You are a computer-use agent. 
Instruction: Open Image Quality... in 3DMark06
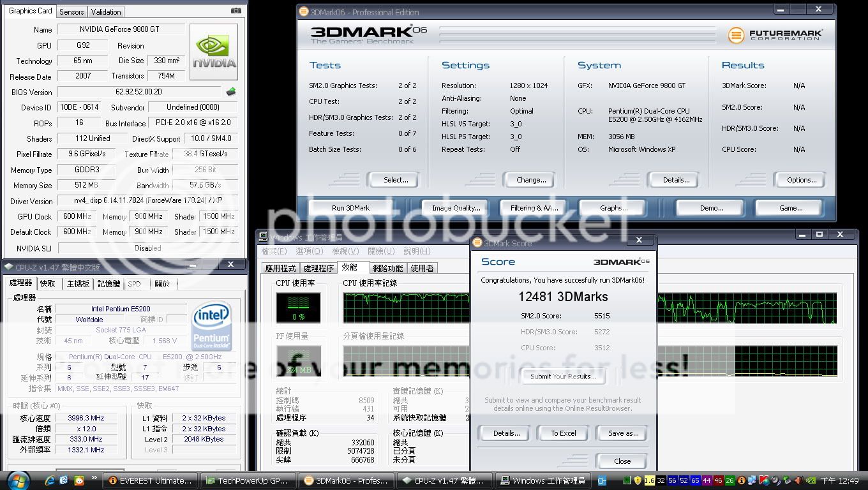click(456, 208)
